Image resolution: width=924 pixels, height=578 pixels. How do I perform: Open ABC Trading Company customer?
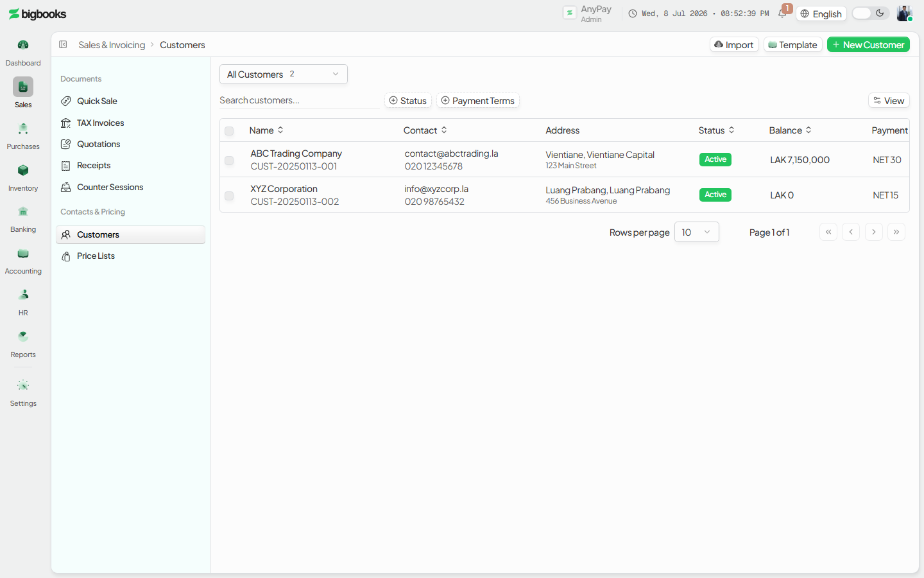pyautogui.click(x=296, y=153)
